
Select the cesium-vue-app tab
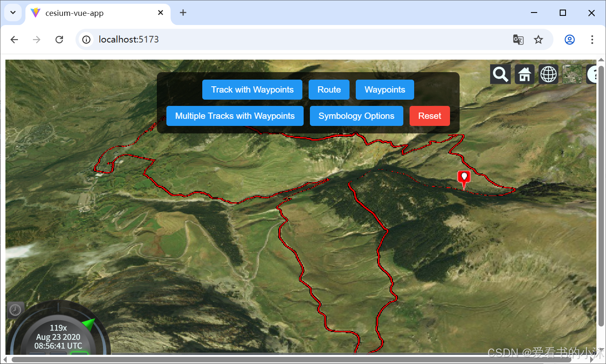point(98,13)
